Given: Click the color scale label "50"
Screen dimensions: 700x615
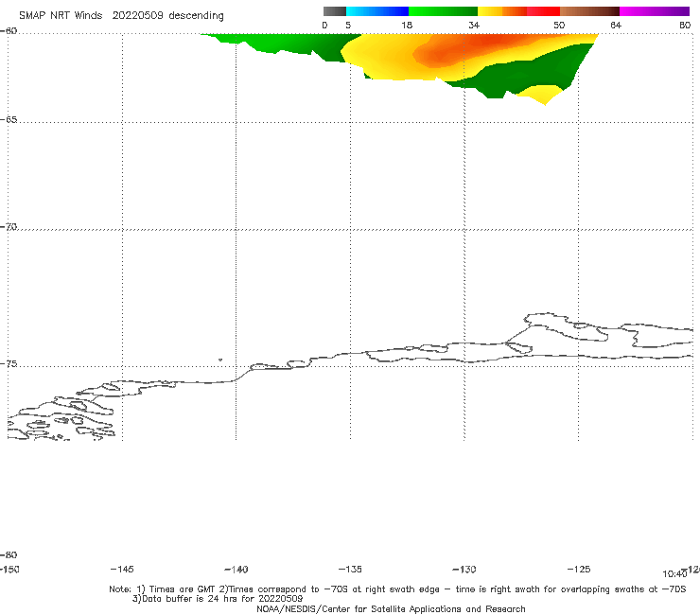Looking at the screenshot, I should pyautogui.click(x=559, y=25).
